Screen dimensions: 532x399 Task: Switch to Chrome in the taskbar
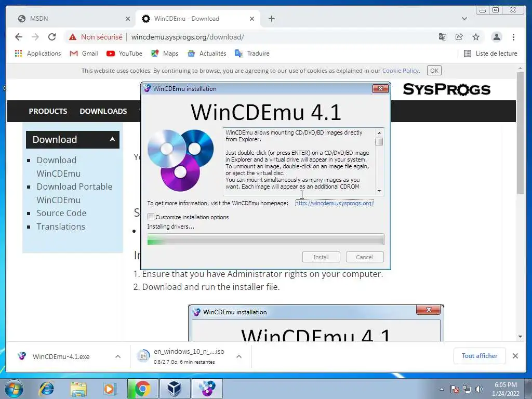pyautogui.click(x=142, y=389)
